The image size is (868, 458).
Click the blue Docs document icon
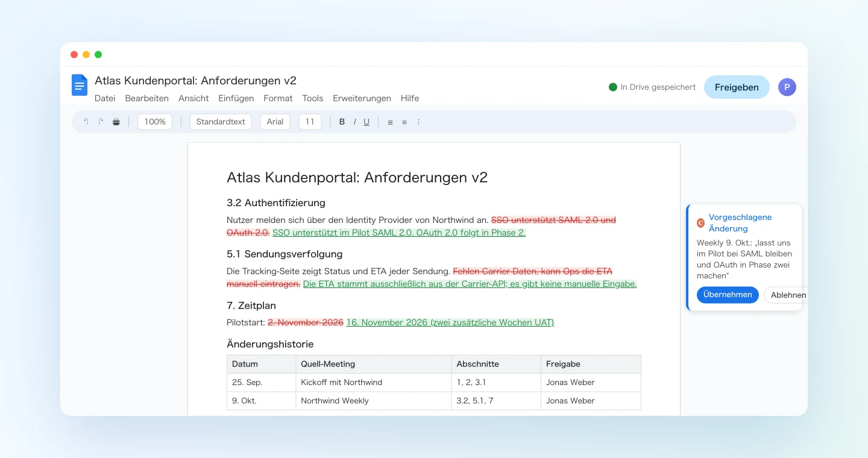tap(80, 85)
